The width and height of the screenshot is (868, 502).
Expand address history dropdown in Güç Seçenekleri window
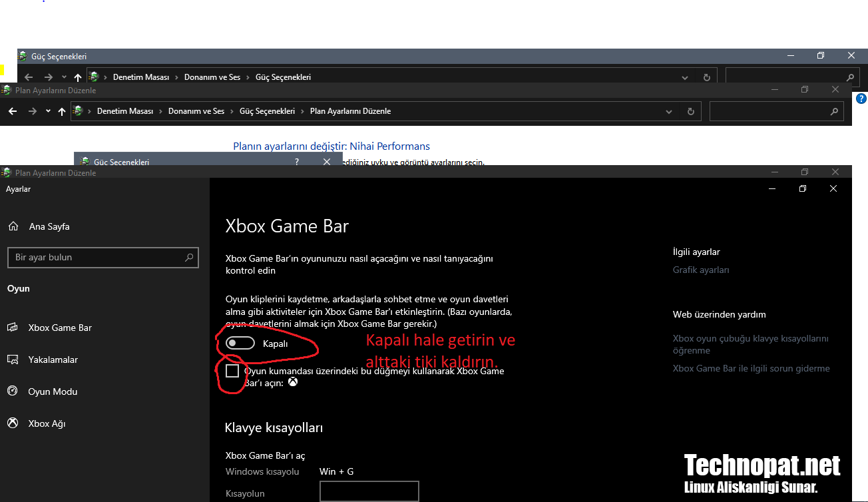pos(686,77)
